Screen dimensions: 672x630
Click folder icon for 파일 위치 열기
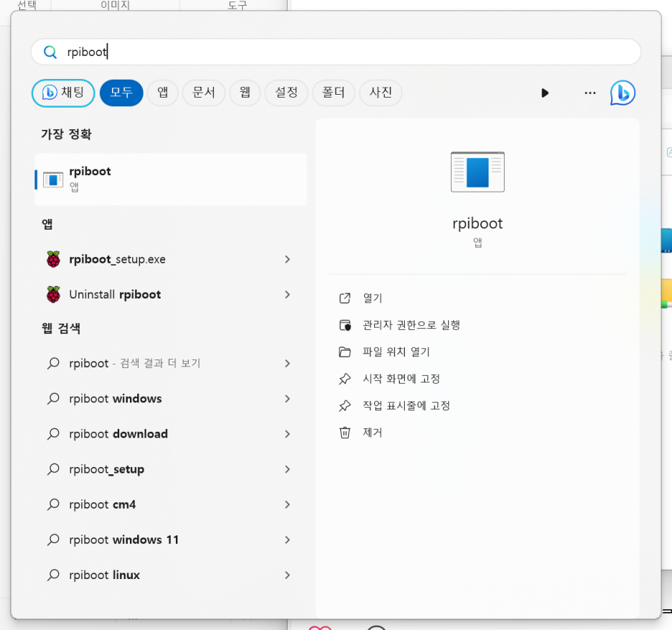tap(345, 352)
